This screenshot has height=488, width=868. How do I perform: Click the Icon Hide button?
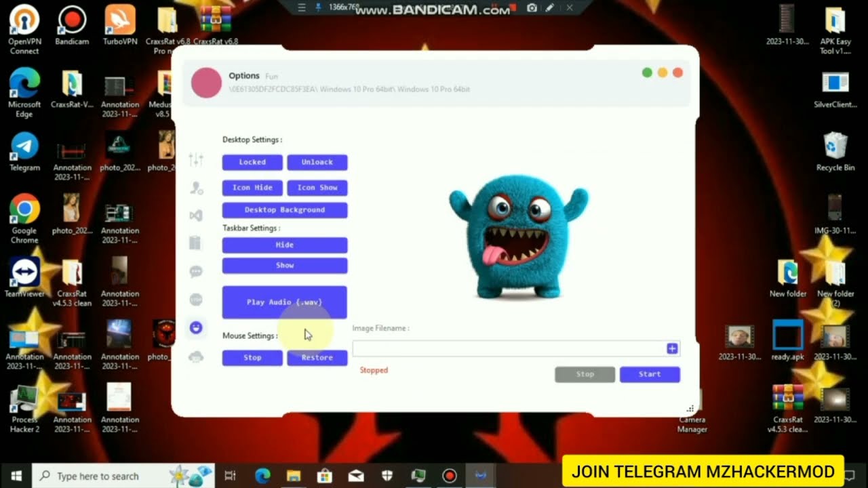(252, 188)
